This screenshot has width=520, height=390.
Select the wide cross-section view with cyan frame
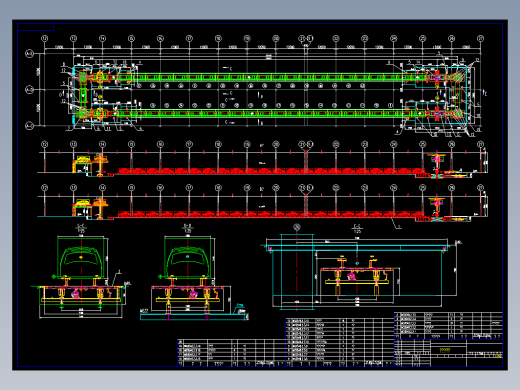362,272
